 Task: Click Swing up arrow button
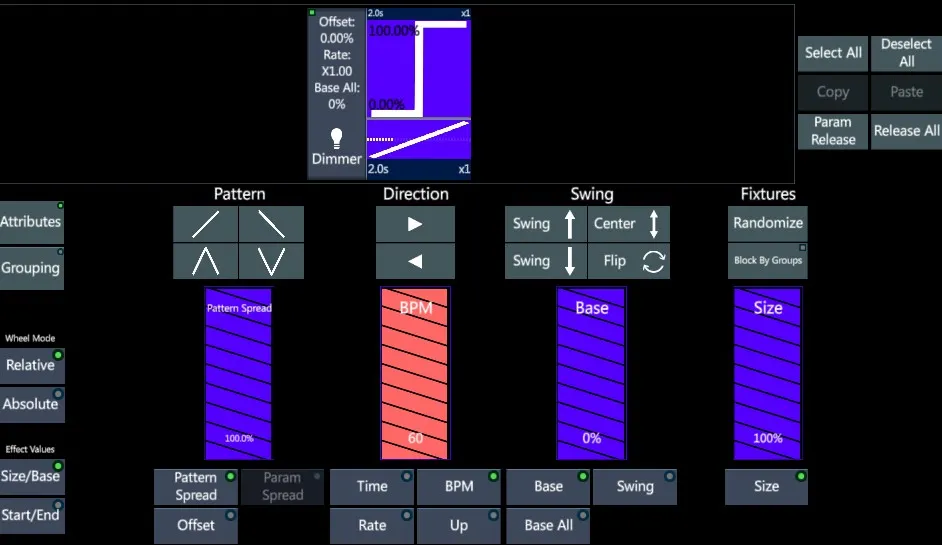point(545,224)
